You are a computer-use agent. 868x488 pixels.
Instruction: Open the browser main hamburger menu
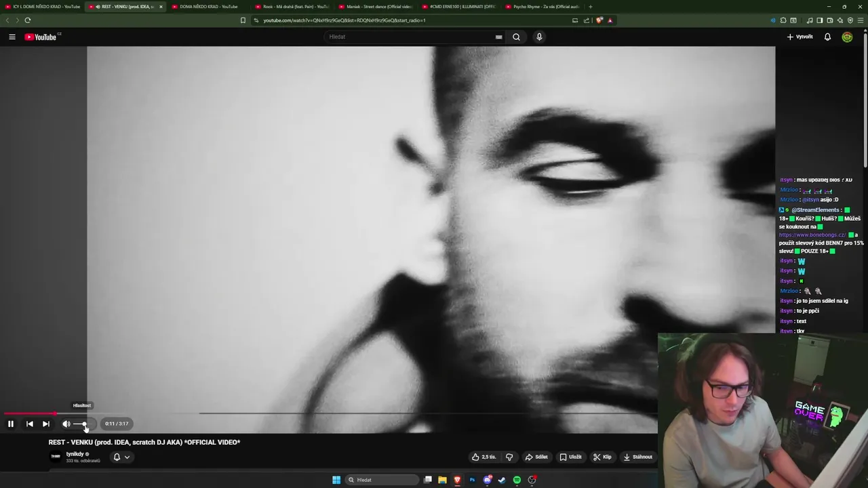(x=861, y=20)
